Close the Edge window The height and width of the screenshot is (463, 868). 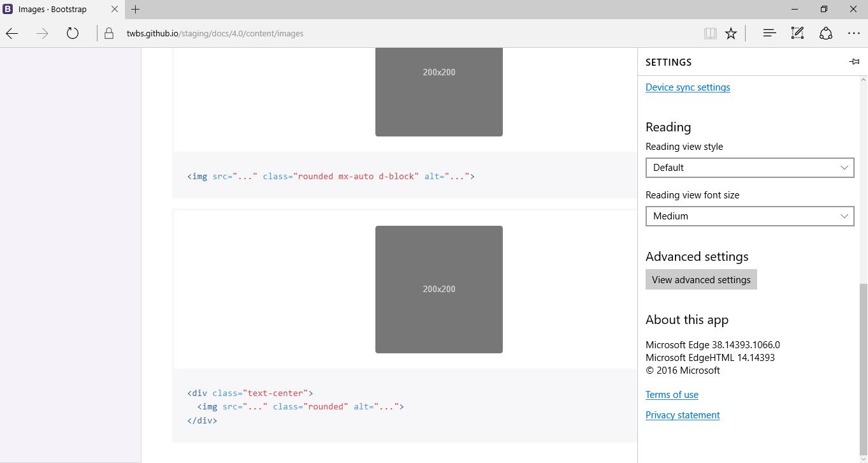(853, 10)
